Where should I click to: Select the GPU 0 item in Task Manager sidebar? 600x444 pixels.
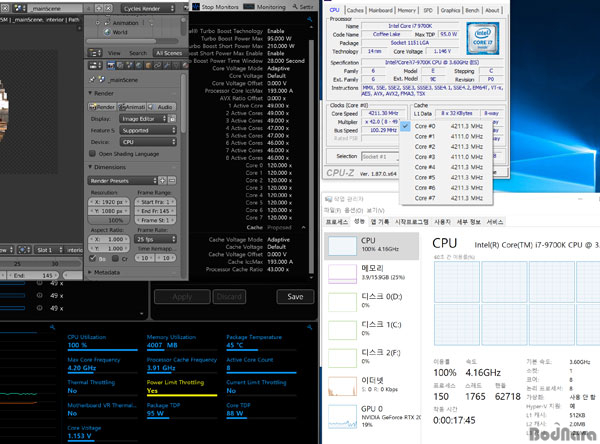click(372, 416)
